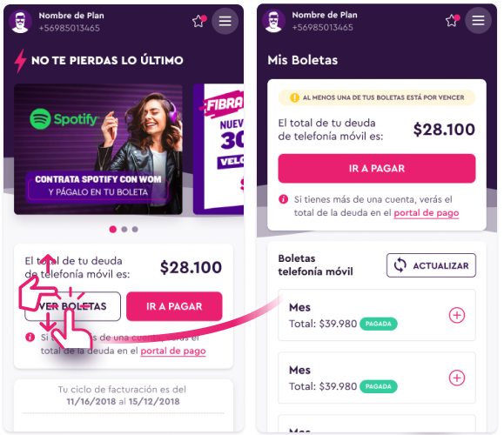504x435 pixels.
Task: Click IR A PAGAR on Mis Boletas card
Action: 377,169
